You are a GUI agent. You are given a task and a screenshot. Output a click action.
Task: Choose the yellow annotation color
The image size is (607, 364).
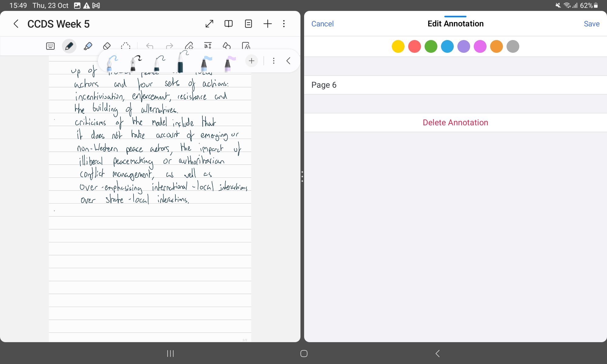398,46
